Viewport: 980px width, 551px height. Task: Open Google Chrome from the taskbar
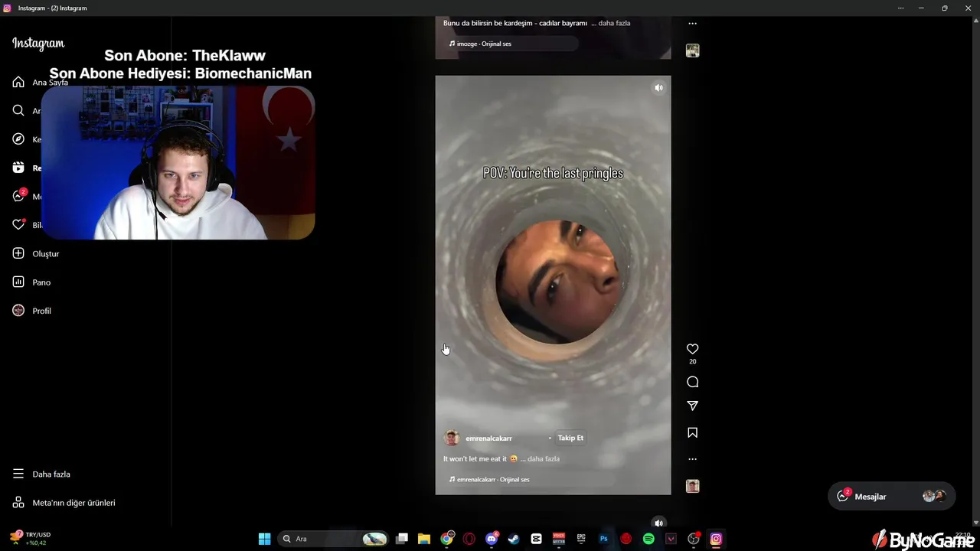[x=446, y=539]
